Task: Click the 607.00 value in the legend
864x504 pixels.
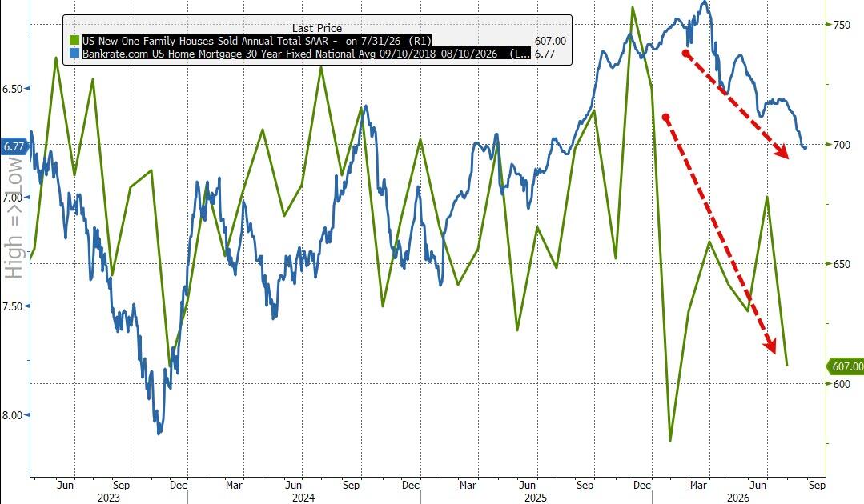Action: pos(550,41)
